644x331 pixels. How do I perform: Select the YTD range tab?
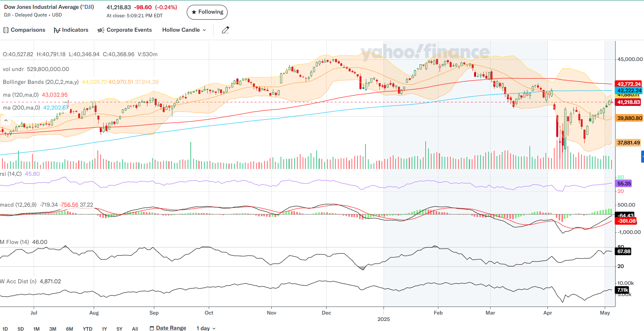[x=87, y=329]
